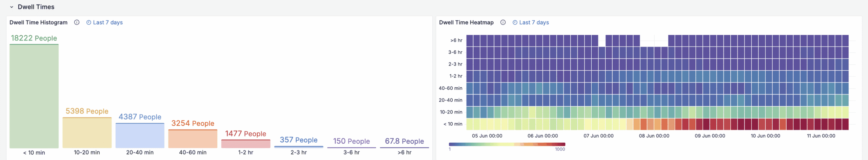Select the green < 10 min histogram bar
The image size is (868, 160).
[34, 96]
